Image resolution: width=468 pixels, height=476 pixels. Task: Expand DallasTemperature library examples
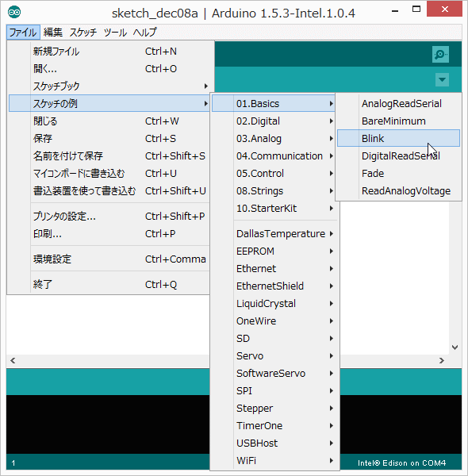[274, 234]
